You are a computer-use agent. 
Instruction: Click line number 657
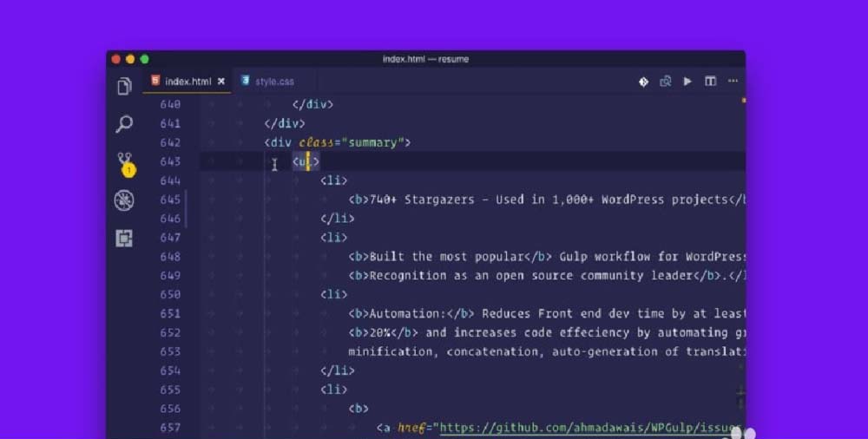(x=170, y=428)
